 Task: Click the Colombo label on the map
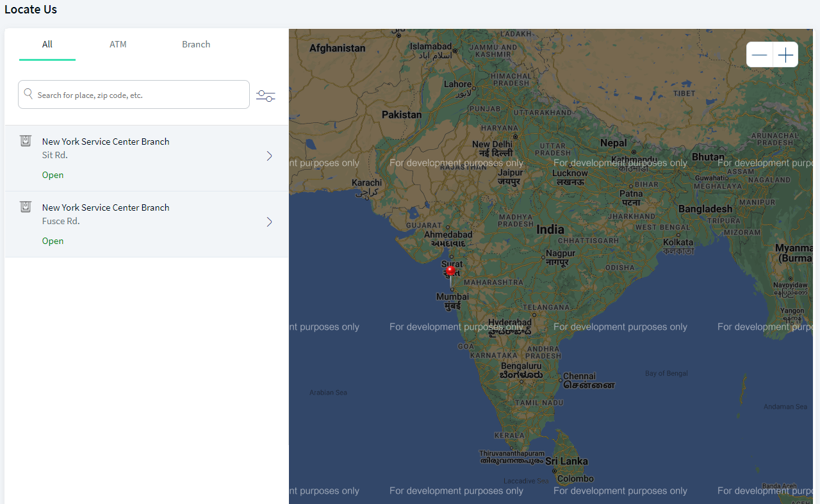(x=575, y=478)
